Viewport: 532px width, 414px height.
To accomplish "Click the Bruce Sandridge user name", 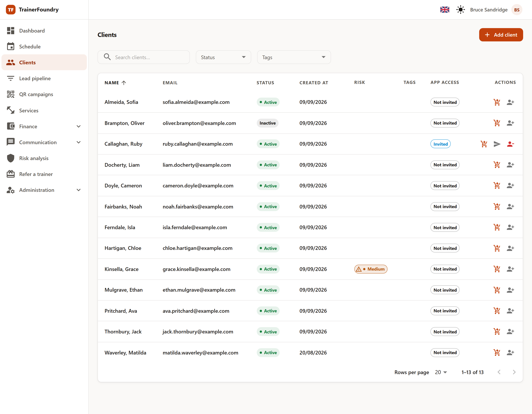I will pos(489,10).
